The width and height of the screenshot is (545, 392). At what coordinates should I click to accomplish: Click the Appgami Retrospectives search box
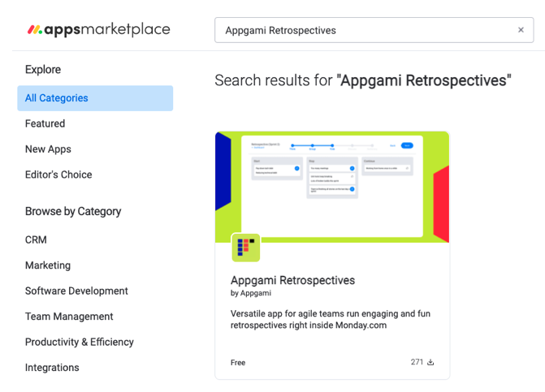click(374, 30)
